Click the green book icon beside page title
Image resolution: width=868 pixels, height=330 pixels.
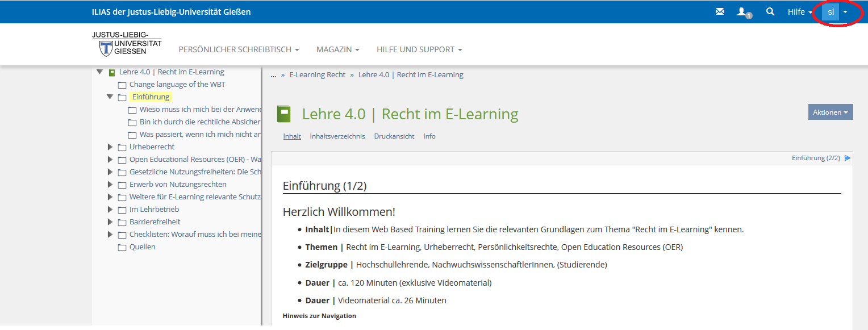(283, 114)
